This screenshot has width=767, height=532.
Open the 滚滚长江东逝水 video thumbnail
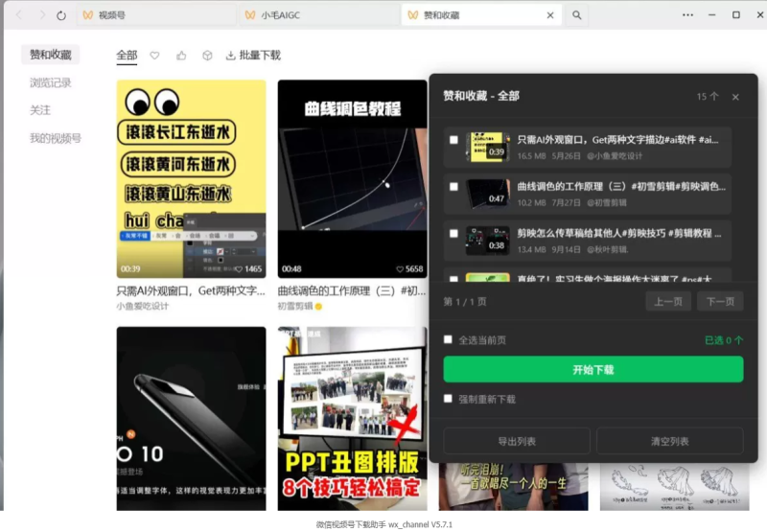191,179
